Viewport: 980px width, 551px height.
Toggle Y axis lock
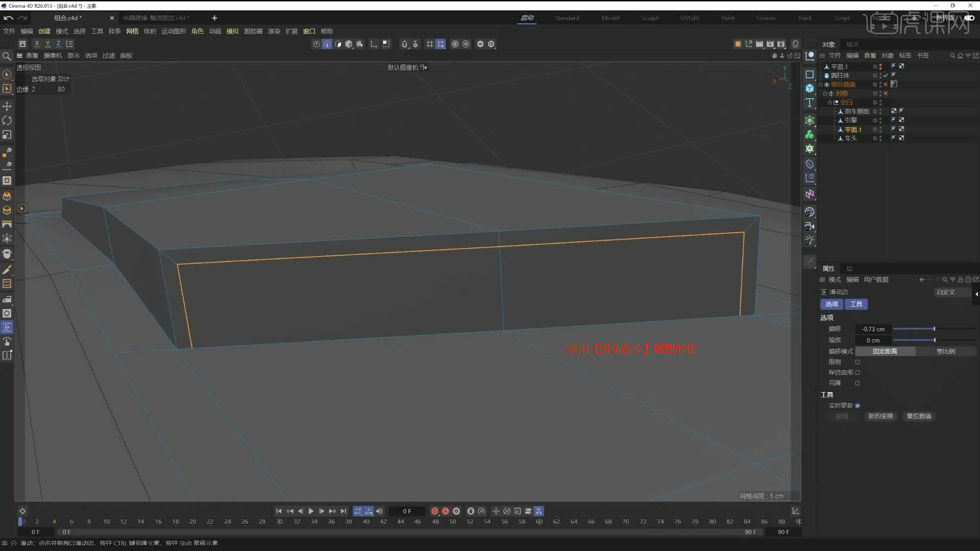point(47,44)
